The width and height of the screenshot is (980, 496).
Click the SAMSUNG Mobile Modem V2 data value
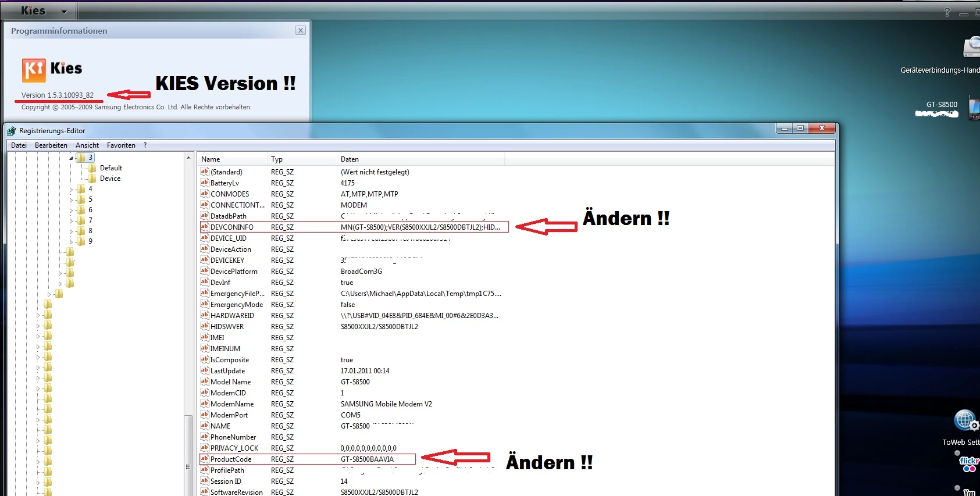coord(386,404)
